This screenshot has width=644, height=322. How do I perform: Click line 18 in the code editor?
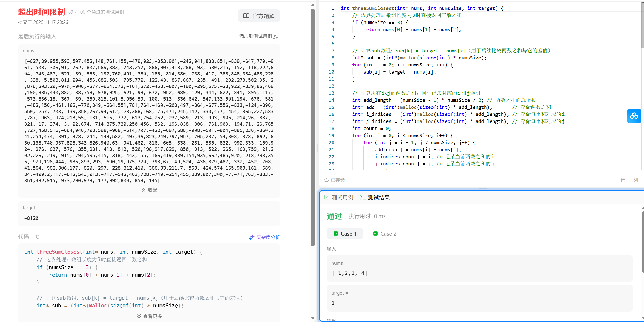point(372,128)
